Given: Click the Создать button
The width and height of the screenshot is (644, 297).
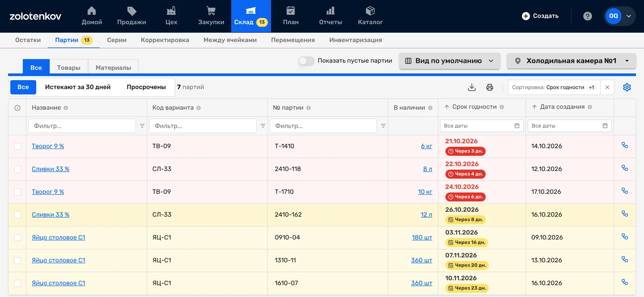Looking at the screenshot, I should pos(540,16).
